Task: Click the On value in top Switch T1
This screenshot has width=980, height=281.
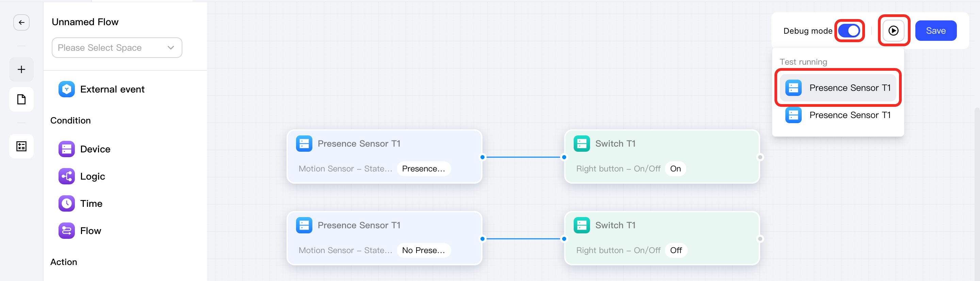Action: [675, 169]
